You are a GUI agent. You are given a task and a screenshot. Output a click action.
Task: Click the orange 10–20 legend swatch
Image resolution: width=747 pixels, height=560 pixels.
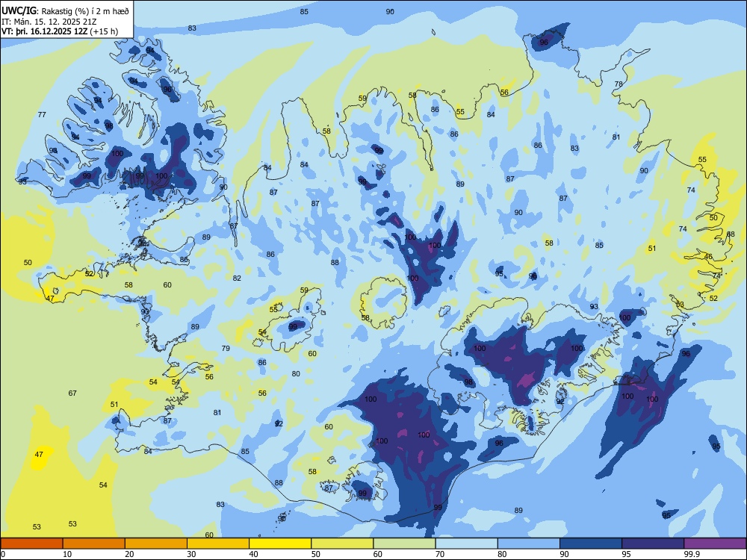coord(94,544)
